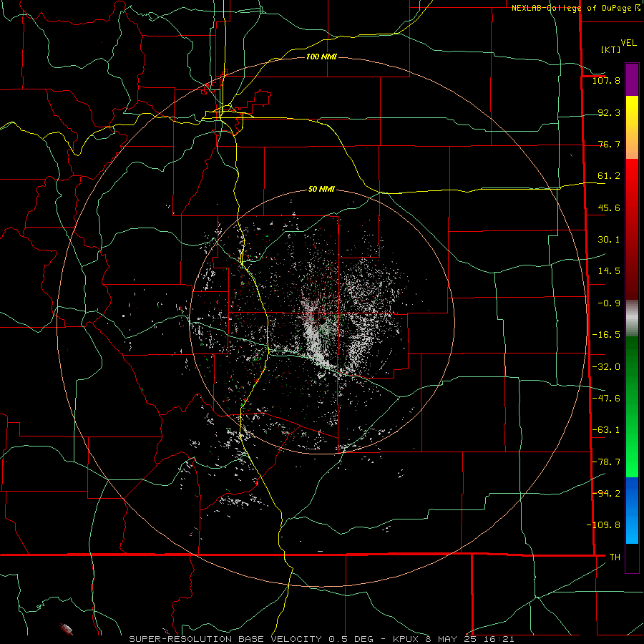Select the -78.7 velocity scale value
This screenshot has width=644, height=644.
click(606, 462)
